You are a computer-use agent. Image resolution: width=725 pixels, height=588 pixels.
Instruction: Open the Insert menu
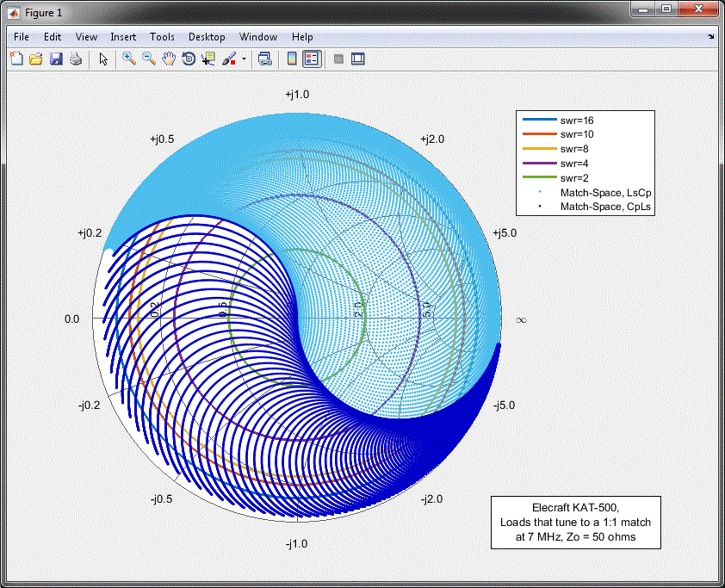coord(123,37)
